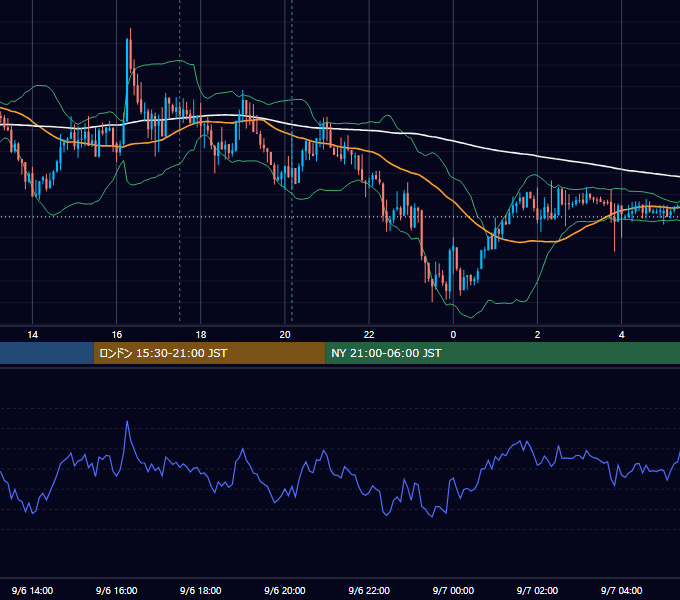Viewport: 680px width, 600px height.
Task: Click the 0 hour label on price chart axis
Action: 453,335
